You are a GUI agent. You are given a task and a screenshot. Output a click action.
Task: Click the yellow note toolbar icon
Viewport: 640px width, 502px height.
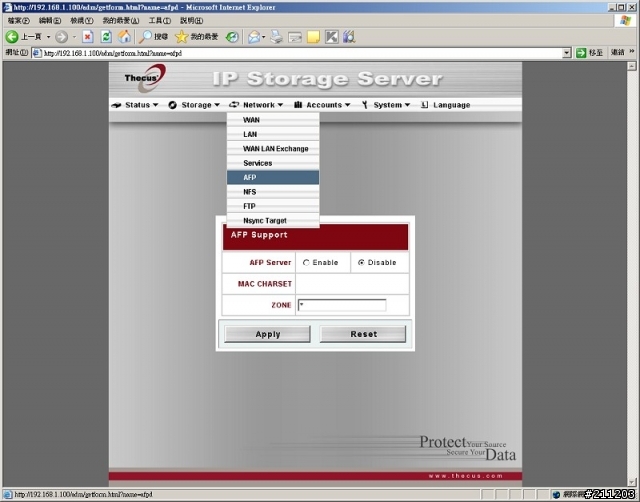[313, 38]
